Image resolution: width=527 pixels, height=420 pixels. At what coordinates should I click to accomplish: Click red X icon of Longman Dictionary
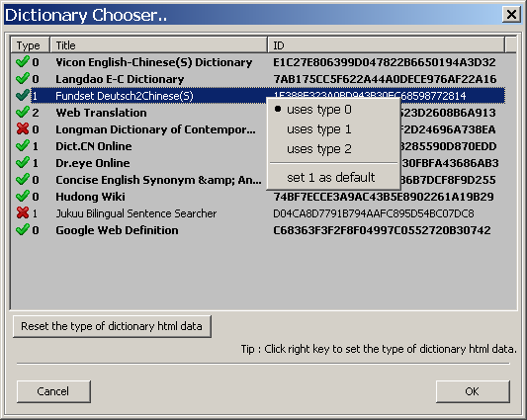coord(23,128)
